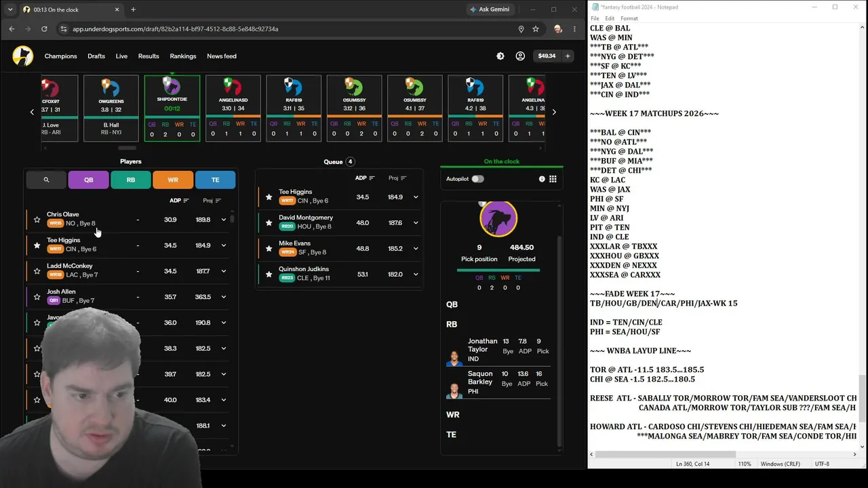
Task: Open the Results page
Action: coord(149,56)
